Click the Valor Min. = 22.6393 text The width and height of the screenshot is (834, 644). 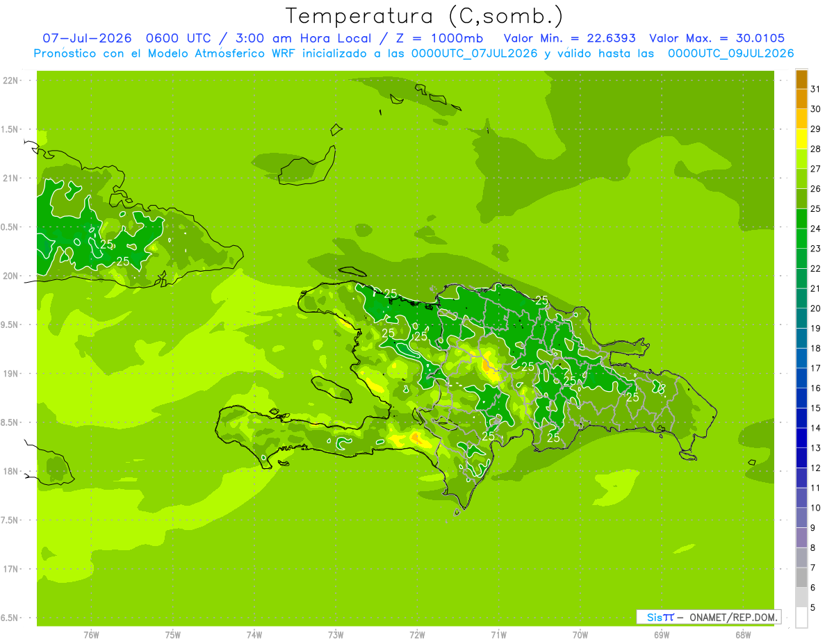[571, 38]
